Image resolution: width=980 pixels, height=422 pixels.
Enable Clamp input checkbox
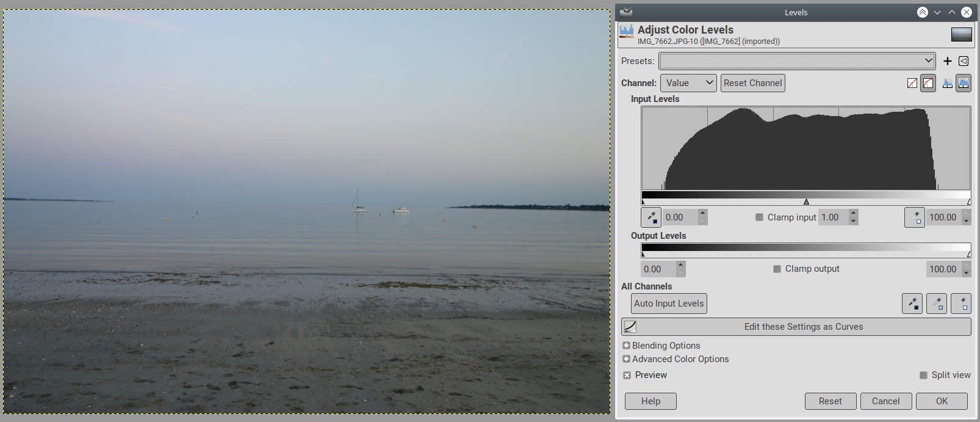point(759,217)
